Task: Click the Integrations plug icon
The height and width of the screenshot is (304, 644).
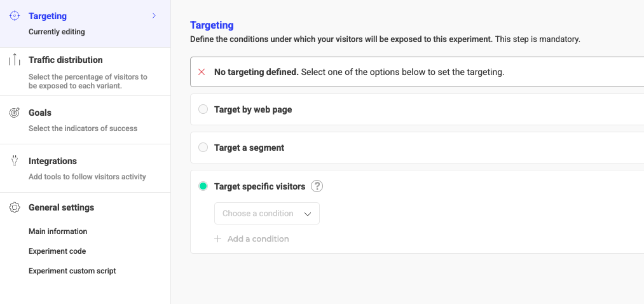Action: click(14, 161)
